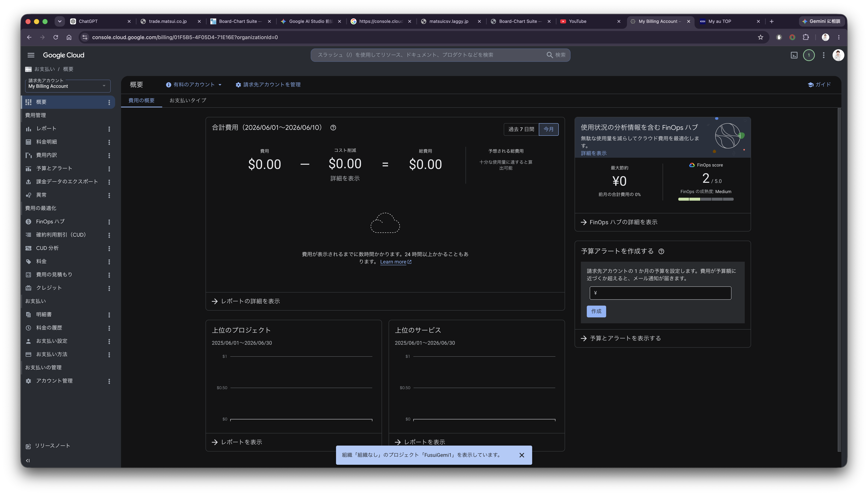Expand the 有料のアカウント dropdown
This screenshot has height=495, width=868.
click(194, 85)
